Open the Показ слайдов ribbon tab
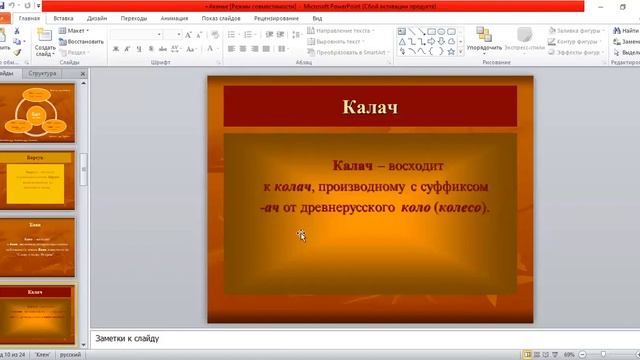The height and width of the screenshot is (360, 640). pos(221,18)
